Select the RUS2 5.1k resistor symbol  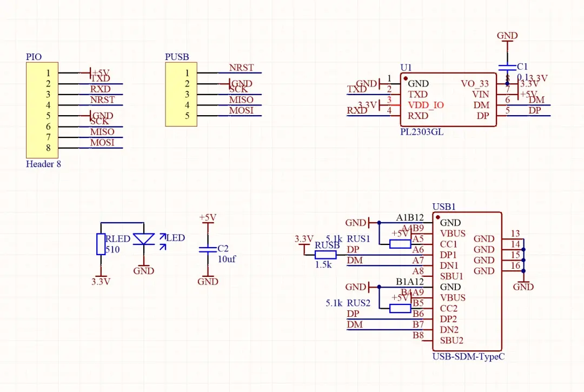(400, 308)
